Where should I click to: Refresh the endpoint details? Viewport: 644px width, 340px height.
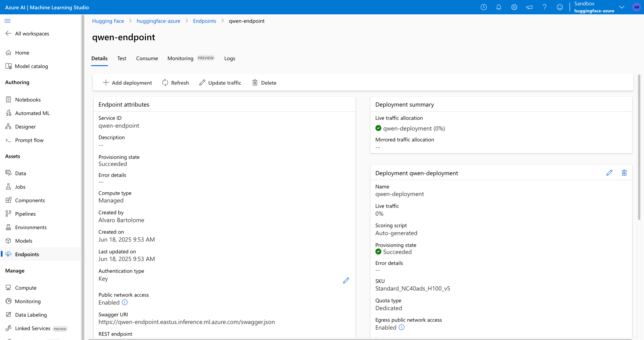(175, 83)
